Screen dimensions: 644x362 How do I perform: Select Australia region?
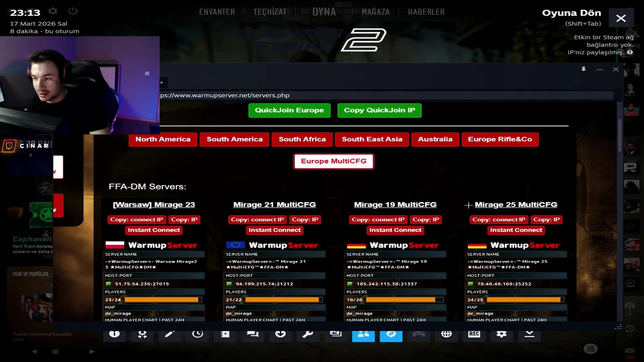(435, 139)
